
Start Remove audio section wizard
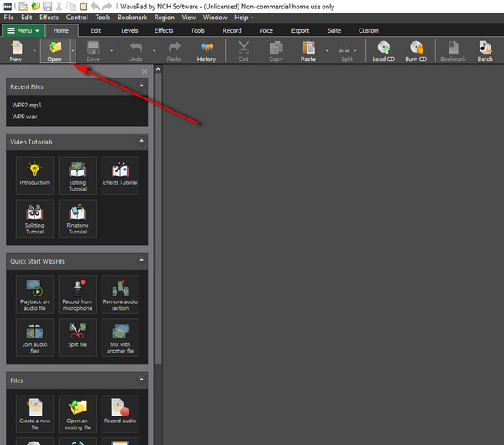[x=120, y=295]
